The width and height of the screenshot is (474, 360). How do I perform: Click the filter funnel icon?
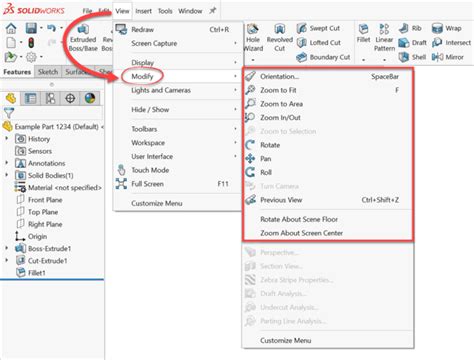click(9, 113)
